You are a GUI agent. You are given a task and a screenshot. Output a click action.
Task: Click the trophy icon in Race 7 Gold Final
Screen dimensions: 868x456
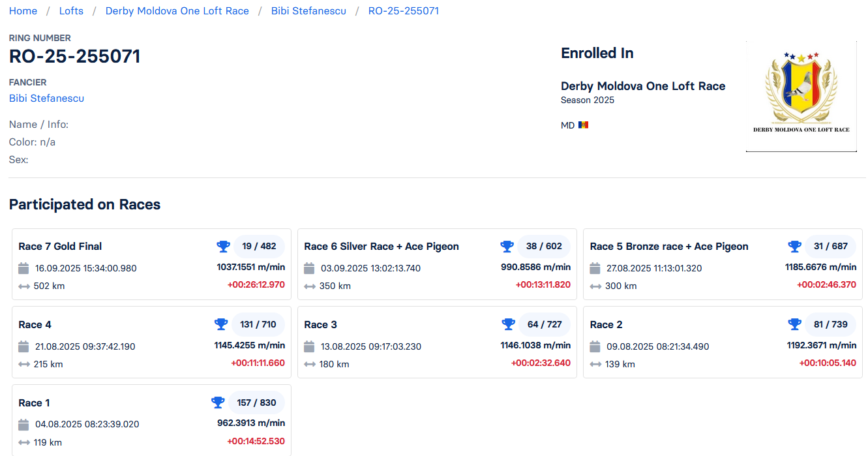[x=223, y=247]
